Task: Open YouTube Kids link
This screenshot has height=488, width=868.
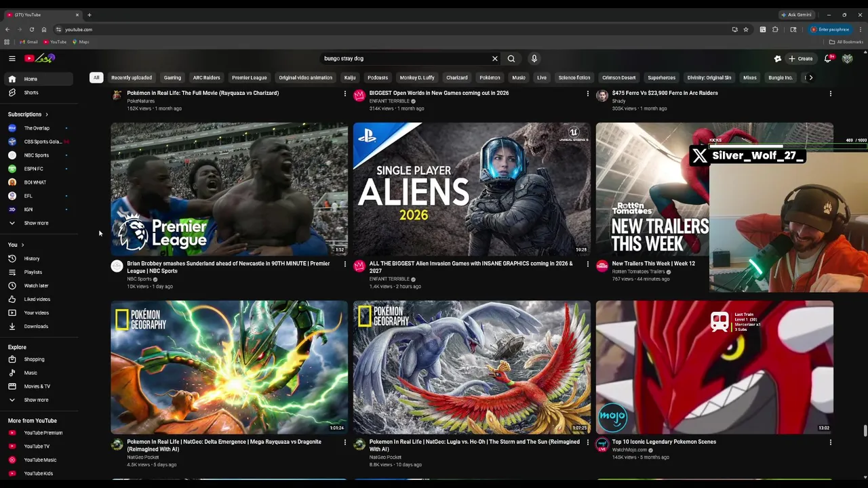Action: click(x=39, y=473)
